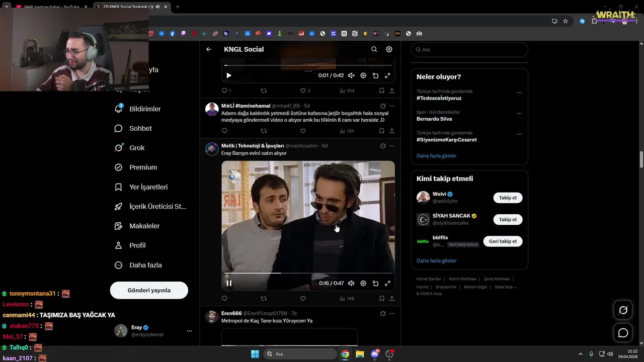The height and width of the screenshot is (362, 644).
Task: Open Melik Teknoloji profile avatar
Action: point(212,149)
